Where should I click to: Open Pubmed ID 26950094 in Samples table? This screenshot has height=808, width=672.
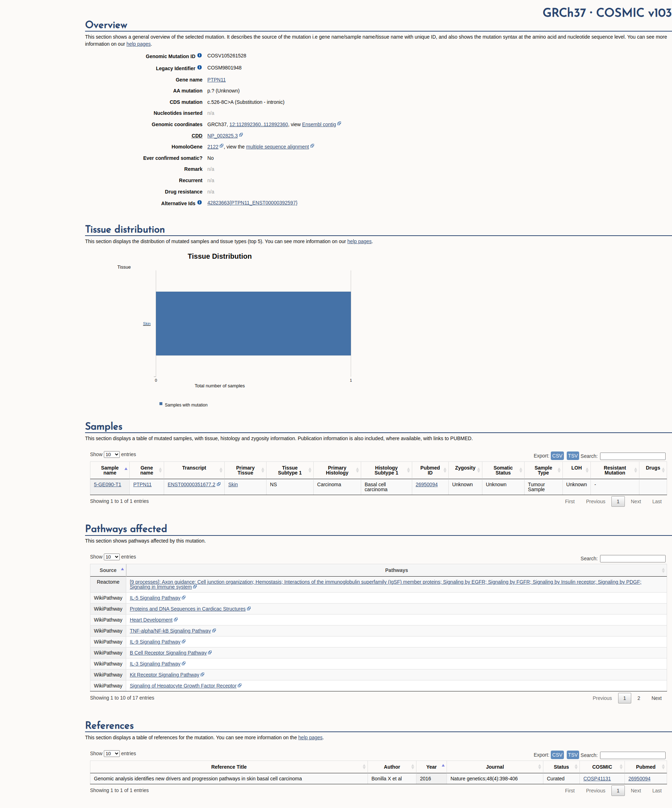[426, 484]
